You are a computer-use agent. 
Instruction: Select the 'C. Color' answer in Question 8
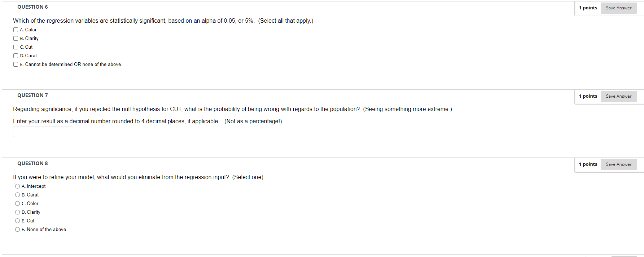pyautogui.click(x=17, y=203)
